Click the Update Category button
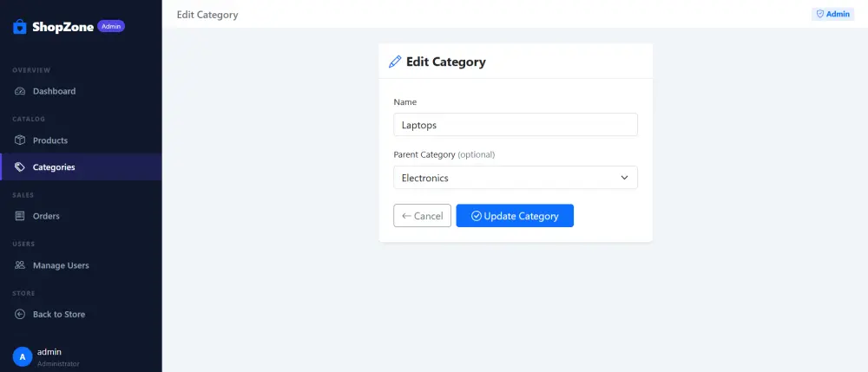 coord(515,216)
